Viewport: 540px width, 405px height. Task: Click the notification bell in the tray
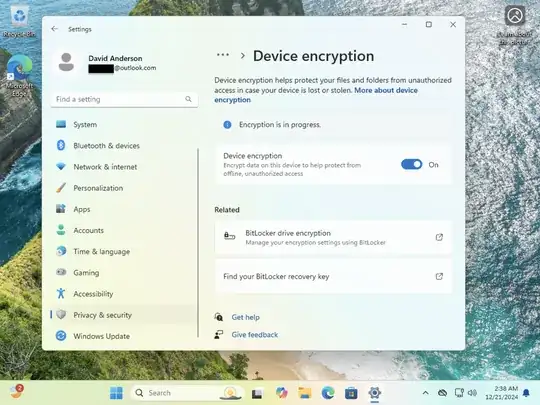[x=526, y=393]
